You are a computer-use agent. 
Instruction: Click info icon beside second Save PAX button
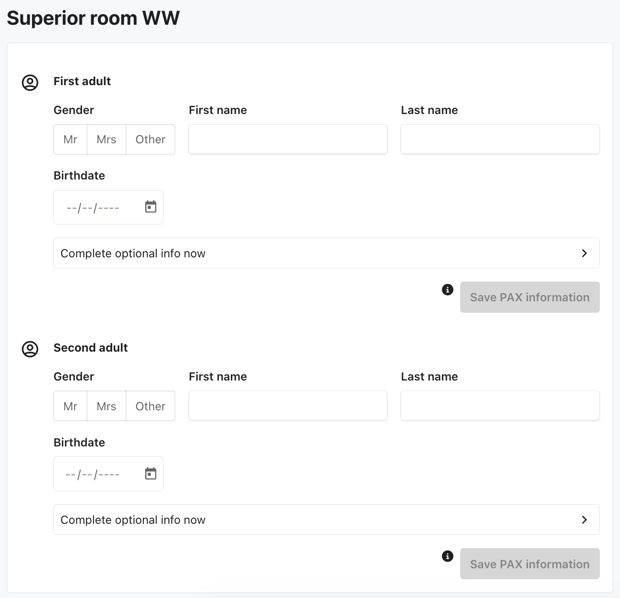pyautogui.click(x=447, y=556)
